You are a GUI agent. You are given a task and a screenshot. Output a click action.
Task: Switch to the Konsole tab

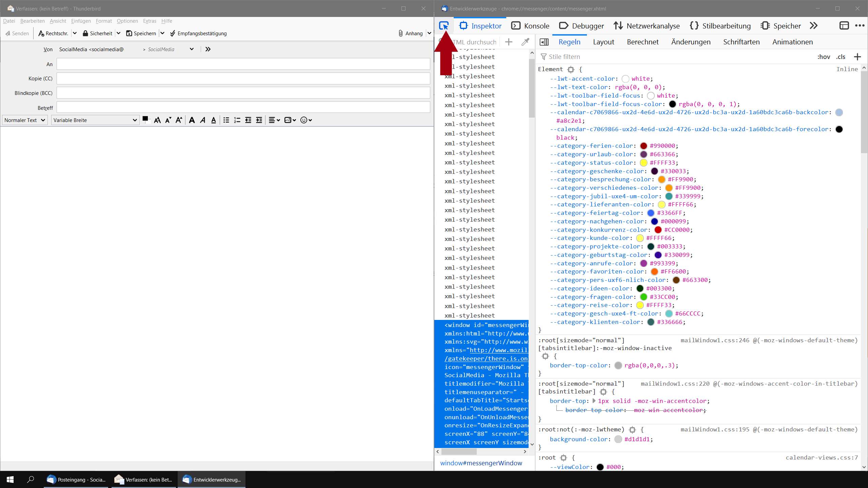(x=530, y=26)
